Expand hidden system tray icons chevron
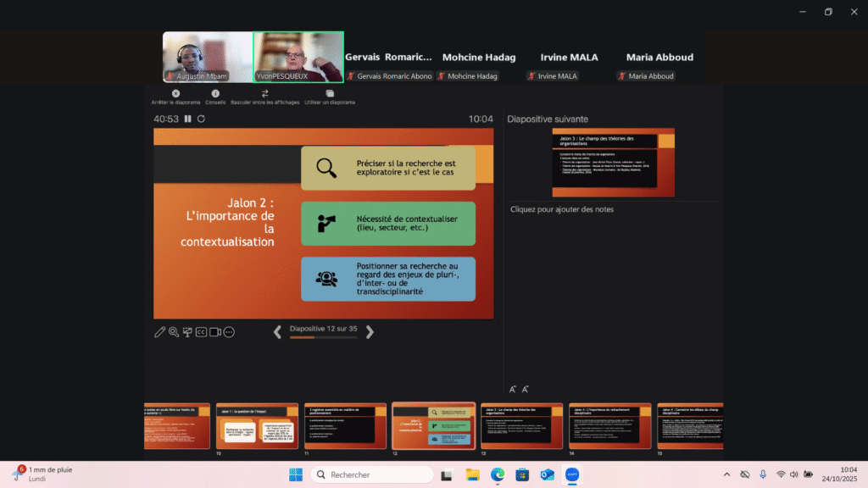The height and width of the screenshot is (488, 868). coord(726,474)
